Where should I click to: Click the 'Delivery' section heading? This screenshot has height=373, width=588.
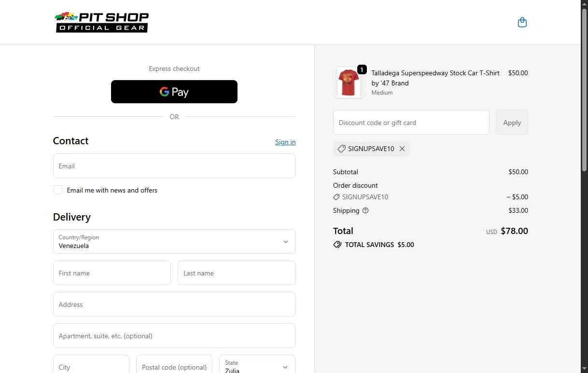click(72, 217)
